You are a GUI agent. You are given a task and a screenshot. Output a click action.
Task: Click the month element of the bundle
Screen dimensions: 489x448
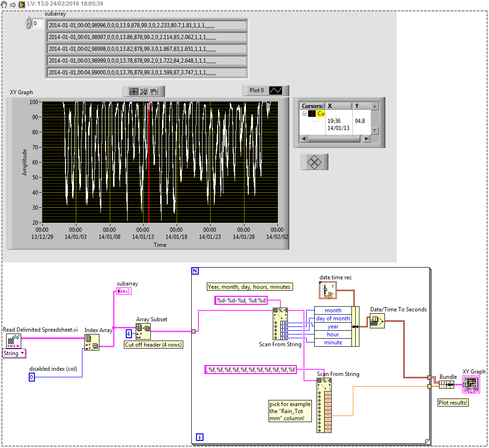point(333,310)
